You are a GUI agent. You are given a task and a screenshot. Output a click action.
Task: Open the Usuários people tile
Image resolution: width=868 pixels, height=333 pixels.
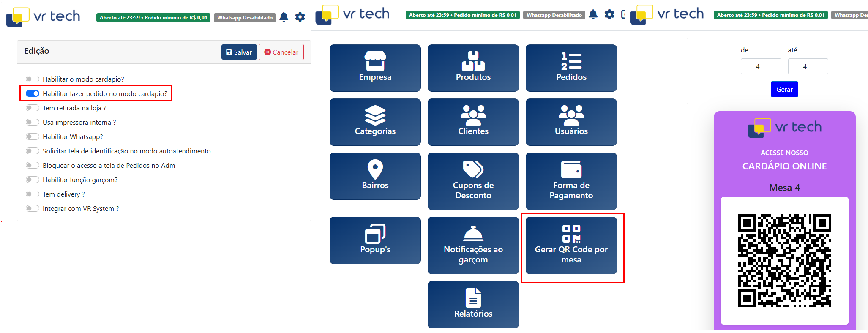tap(571, 122)
